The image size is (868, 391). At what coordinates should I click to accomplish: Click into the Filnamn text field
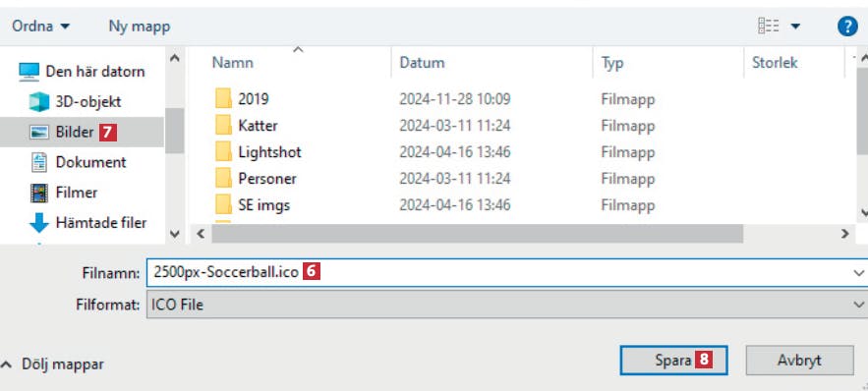[x=498, y=273]
